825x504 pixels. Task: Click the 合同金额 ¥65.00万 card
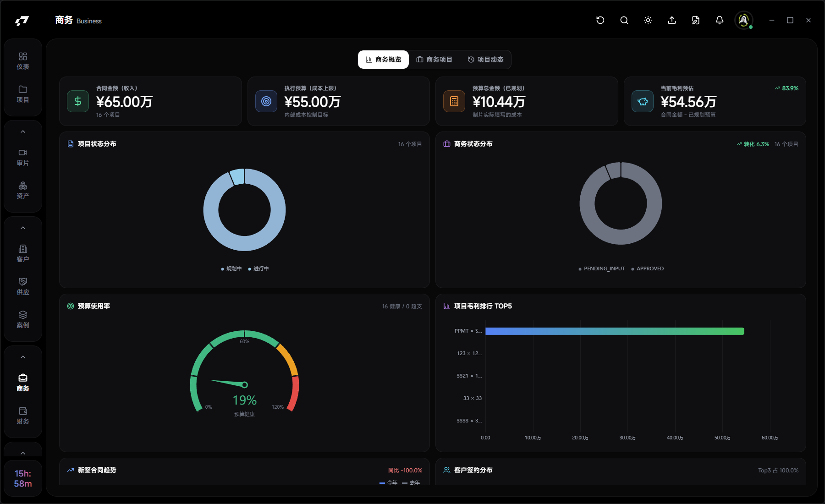point(150,101)
